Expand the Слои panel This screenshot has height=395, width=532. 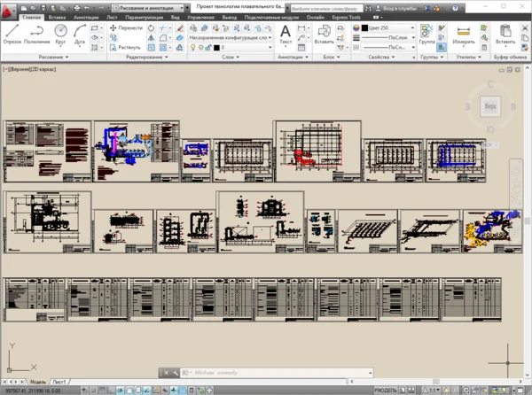[231, 57]
